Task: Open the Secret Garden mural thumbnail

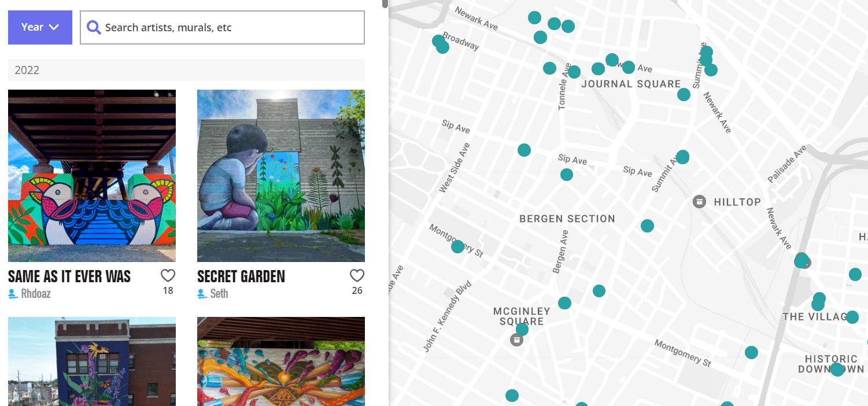Action: (x=281, y=176)
